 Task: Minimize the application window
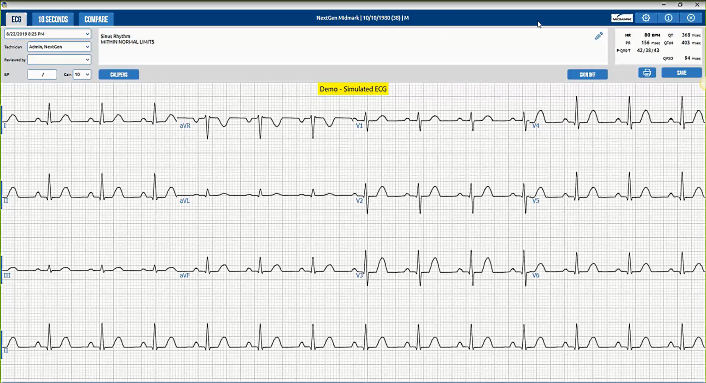click(664, 5)
